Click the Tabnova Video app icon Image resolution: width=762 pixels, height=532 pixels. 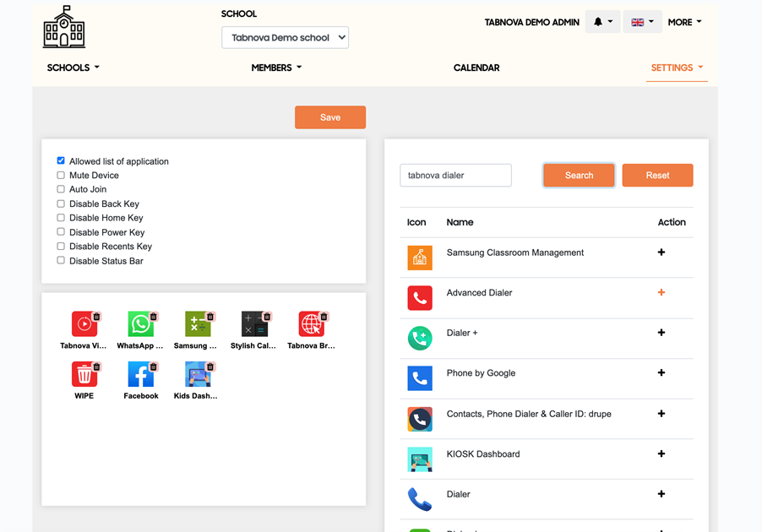(84, 324)
